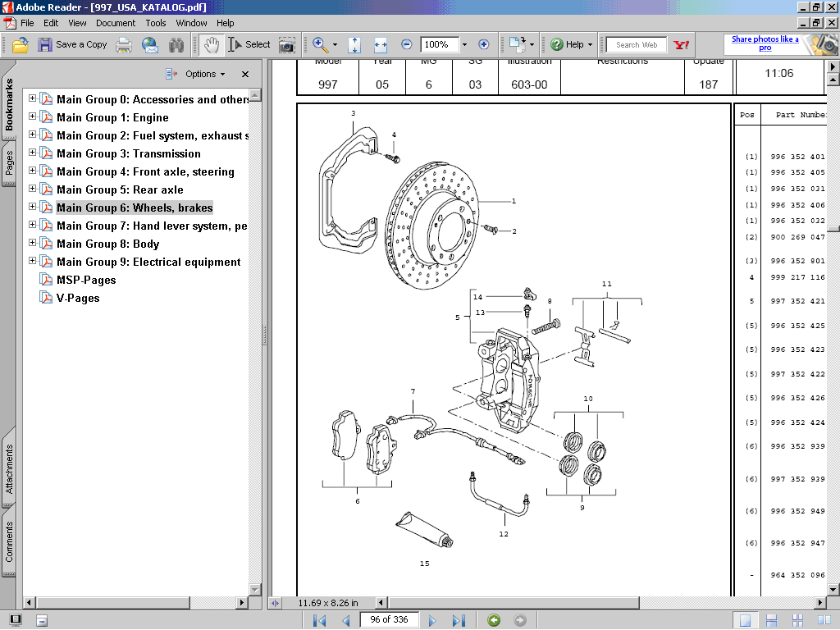Close the Bookmarks panel
This screenshot has height=630, width=840.
(x=244, y=75)
